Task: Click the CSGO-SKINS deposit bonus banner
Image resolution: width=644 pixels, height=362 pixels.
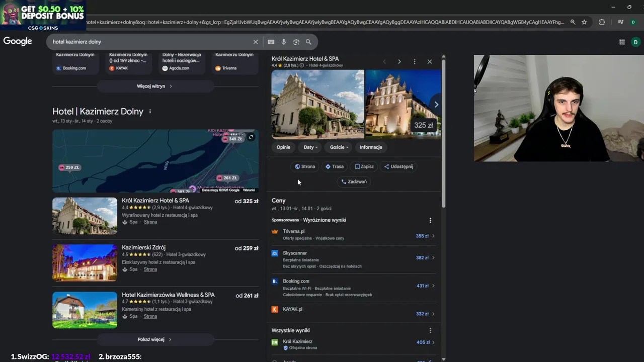Action: click(43, 16)
